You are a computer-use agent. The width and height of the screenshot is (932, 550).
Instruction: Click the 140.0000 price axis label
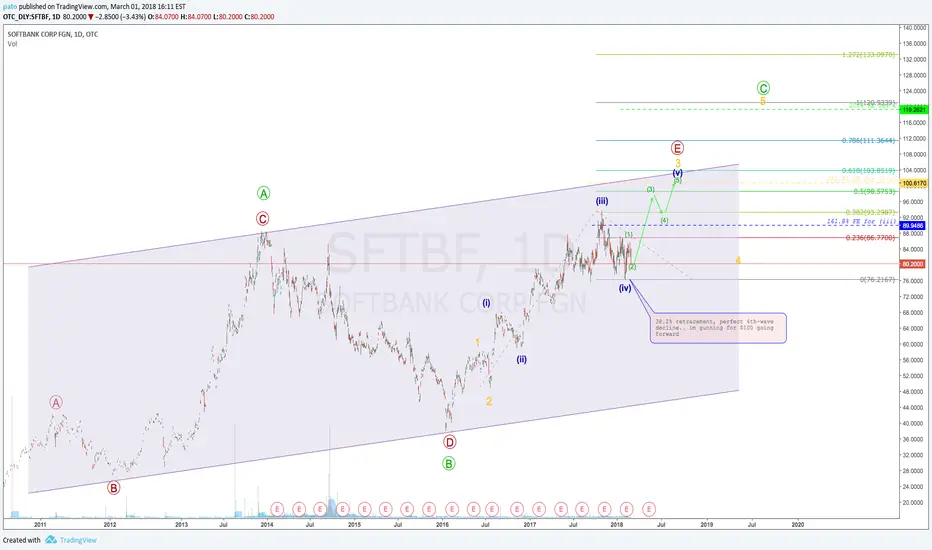(x=915, y=28)
